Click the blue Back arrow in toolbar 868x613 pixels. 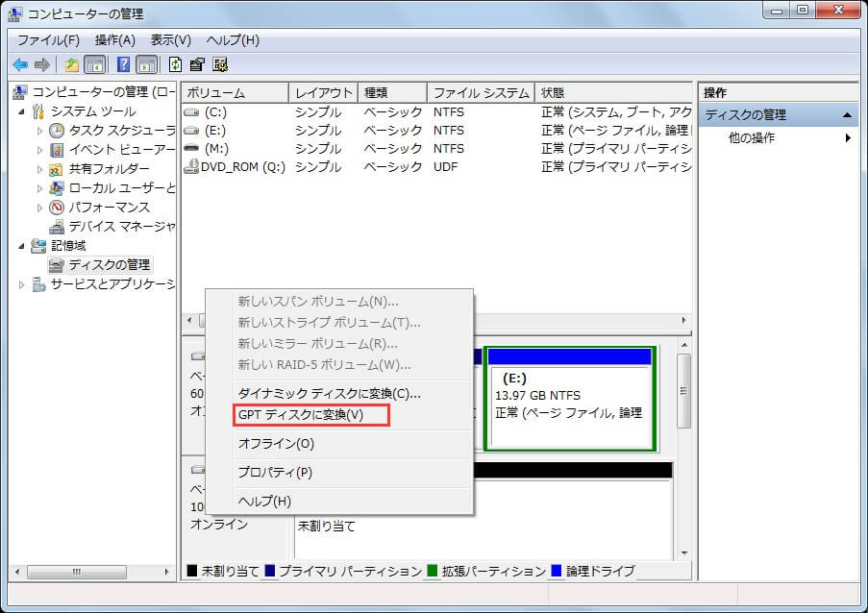pos(19,64)
